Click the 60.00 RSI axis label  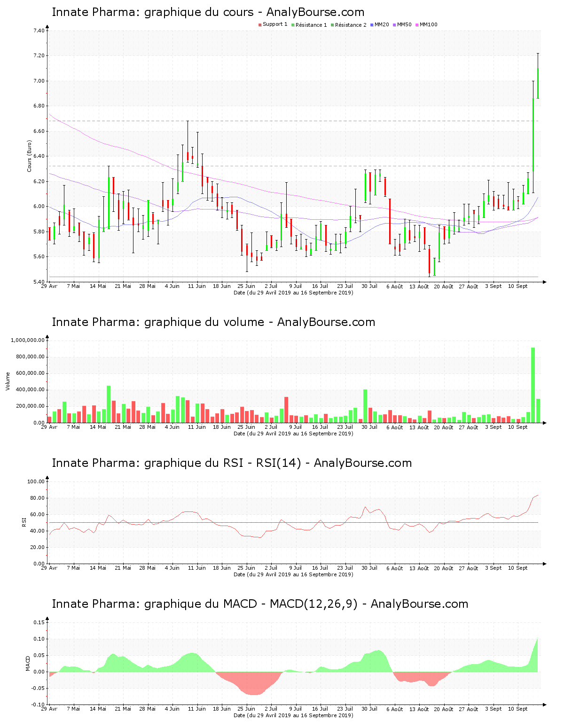click(38, 514)
